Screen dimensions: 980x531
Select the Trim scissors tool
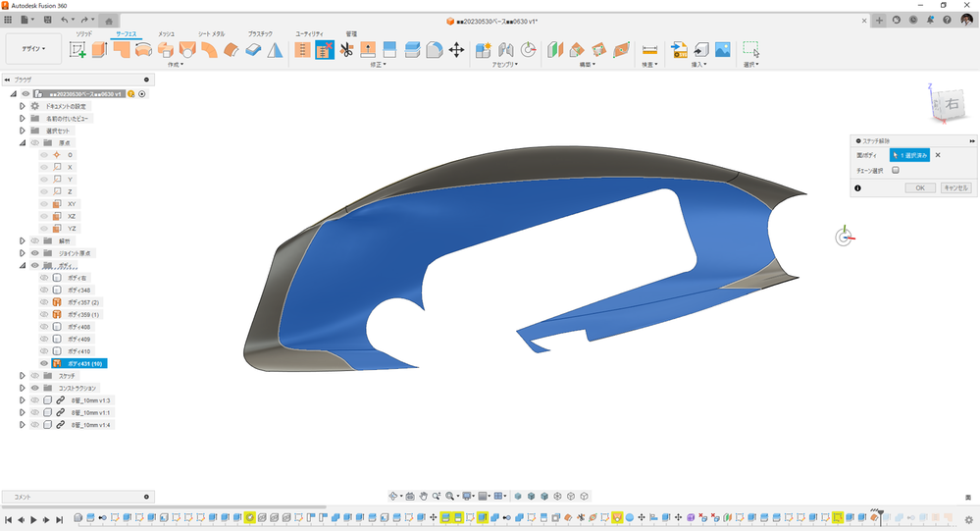tap(346, 50)
